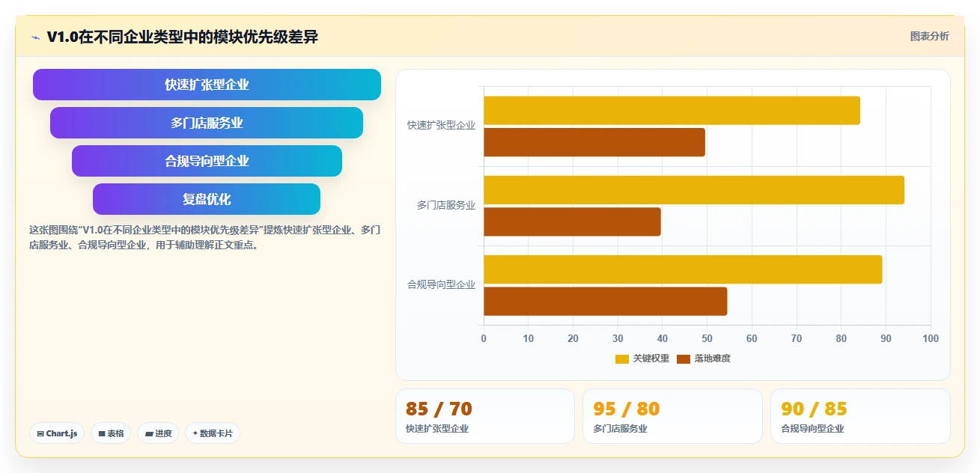This screenshot has width=980, height=473.
Task: Click the 多门店服务业 y-axis label
Action: (445, 205)
